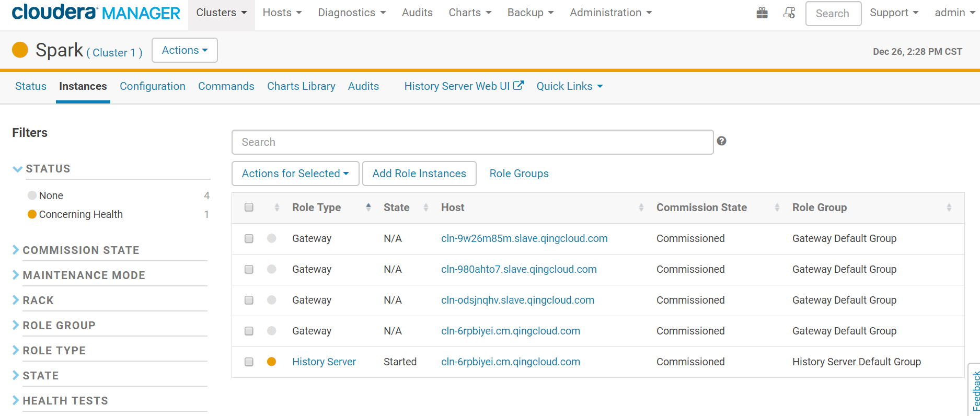Click the grey status dot of the cln-980ahto7 Gateway row

point(271,269)
